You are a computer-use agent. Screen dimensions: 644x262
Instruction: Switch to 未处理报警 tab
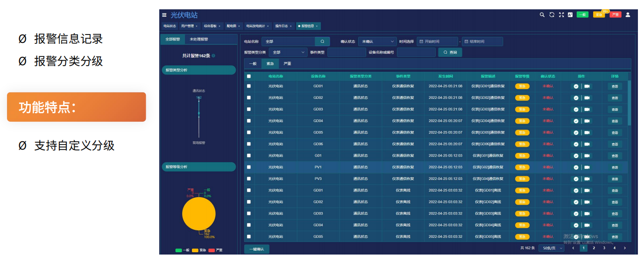(x=199, y=40)
